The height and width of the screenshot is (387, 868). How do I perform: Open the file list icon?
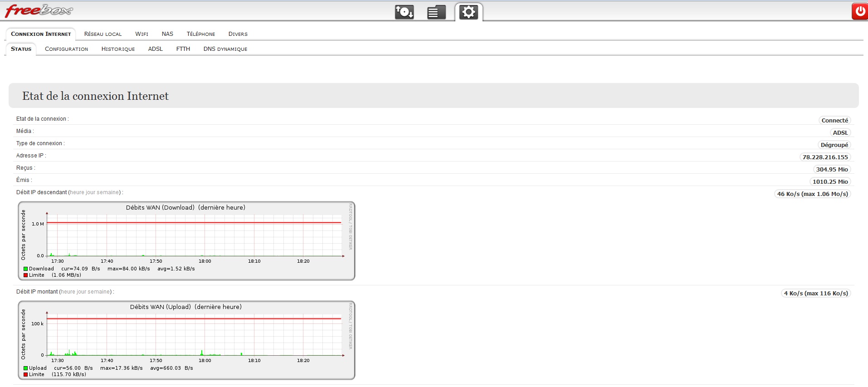pos(436,12)
